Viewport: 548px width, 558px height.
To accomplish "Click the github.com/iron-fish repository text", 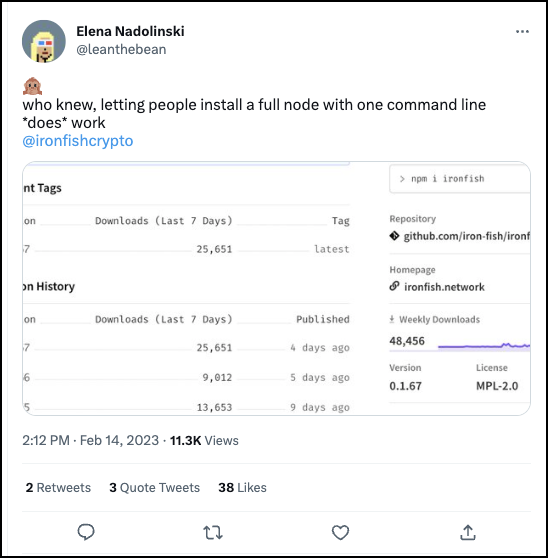I will pos(467,236).
